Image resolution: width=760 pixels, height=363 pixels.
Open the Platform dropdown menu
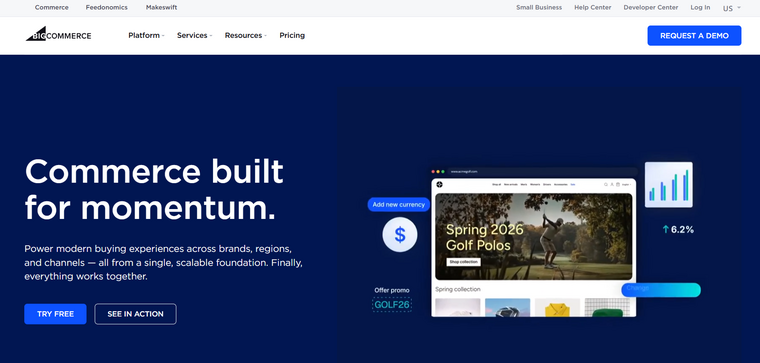pos(146,35)
